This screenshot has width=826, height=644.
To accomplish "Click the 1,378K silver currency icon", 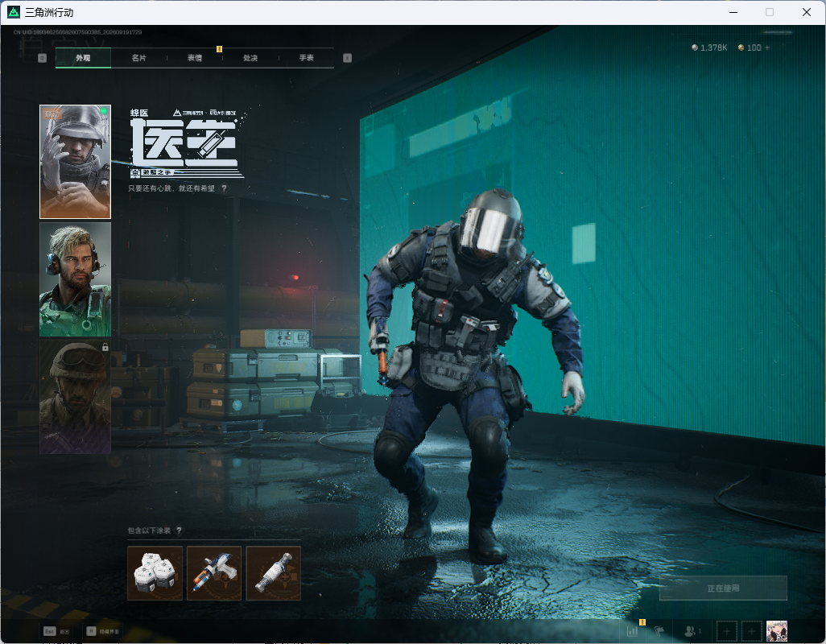I will [695, 47].
